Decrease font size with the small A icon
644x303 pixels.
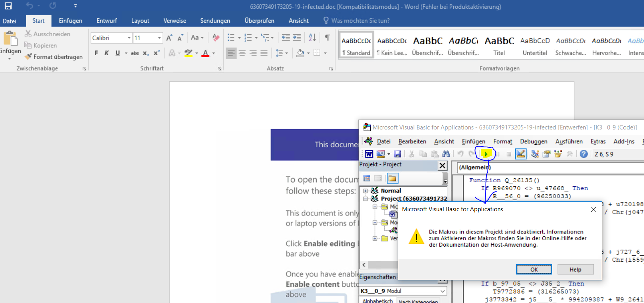tap(180, 38)
